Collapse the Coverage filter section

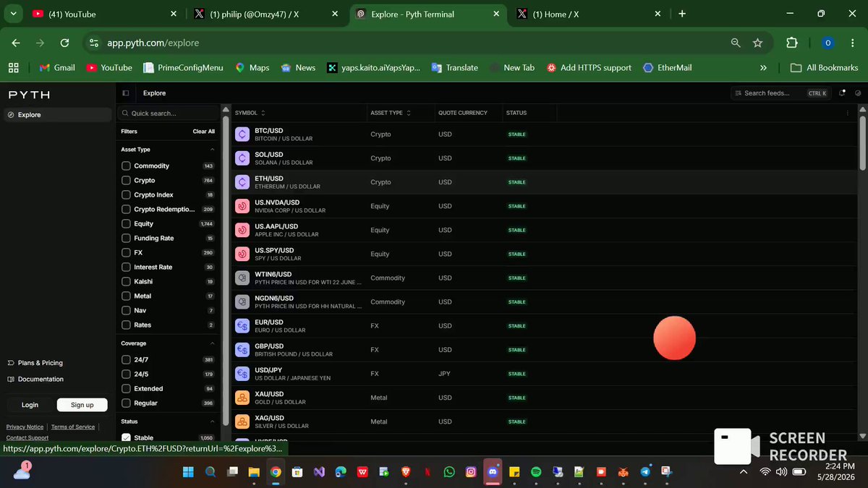point(212,343)
